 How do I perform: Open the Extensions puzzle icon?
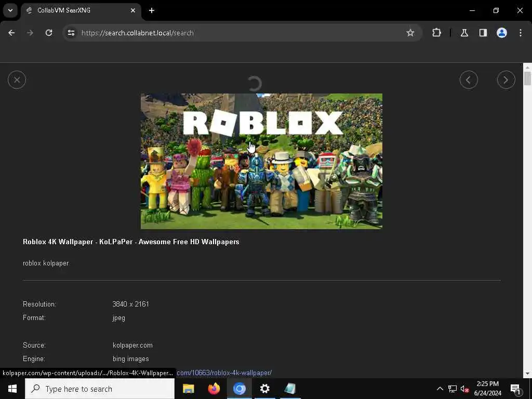click(x=436, y=33)
